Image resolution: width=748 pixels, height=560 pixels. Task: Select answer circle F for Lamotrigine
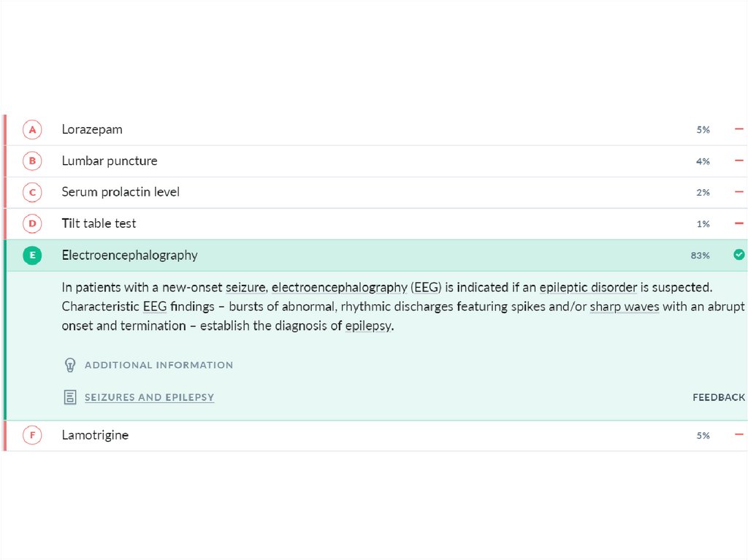click(32, 436)
